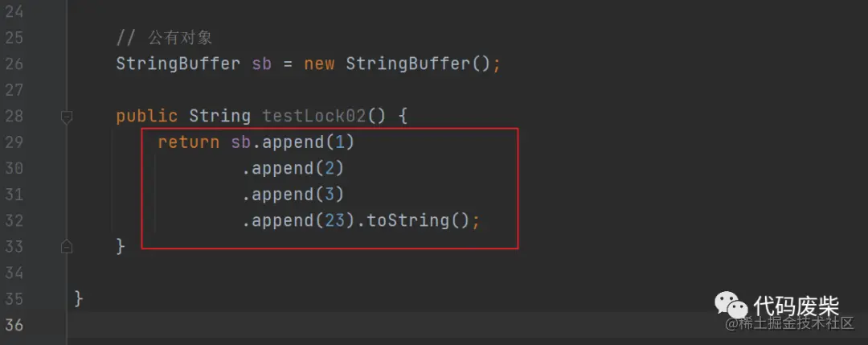
Task: Click append(2) call on line 30
Action: pyautogui.click(x=293, y=169)
